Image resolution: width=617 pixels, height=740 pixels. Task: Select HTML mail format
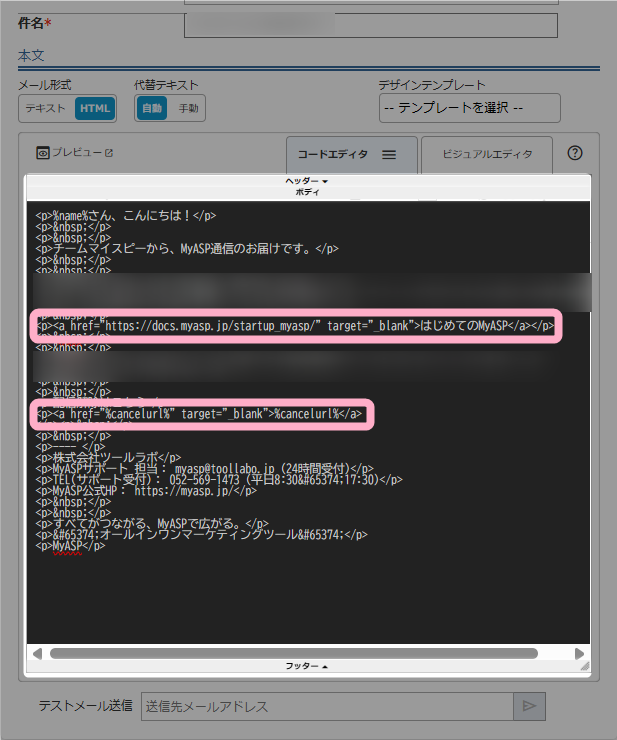point(95,108)
